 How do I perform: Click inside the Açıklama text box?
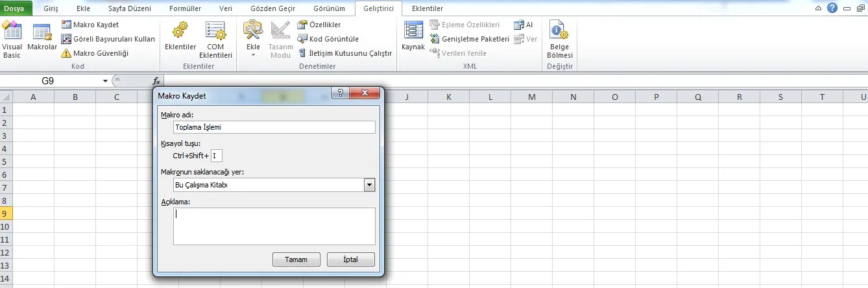click(x=274, y=226)
